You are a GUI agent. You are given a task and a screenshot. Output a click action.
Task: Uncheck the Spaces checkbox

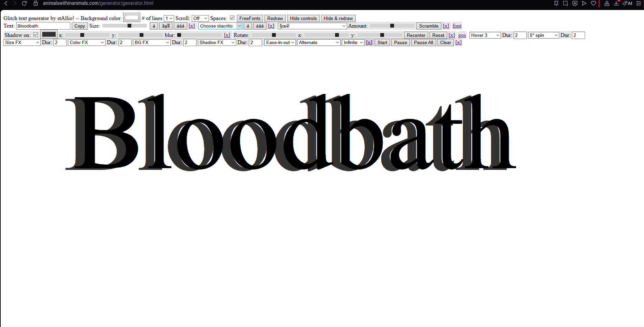[x=232, y=18]
